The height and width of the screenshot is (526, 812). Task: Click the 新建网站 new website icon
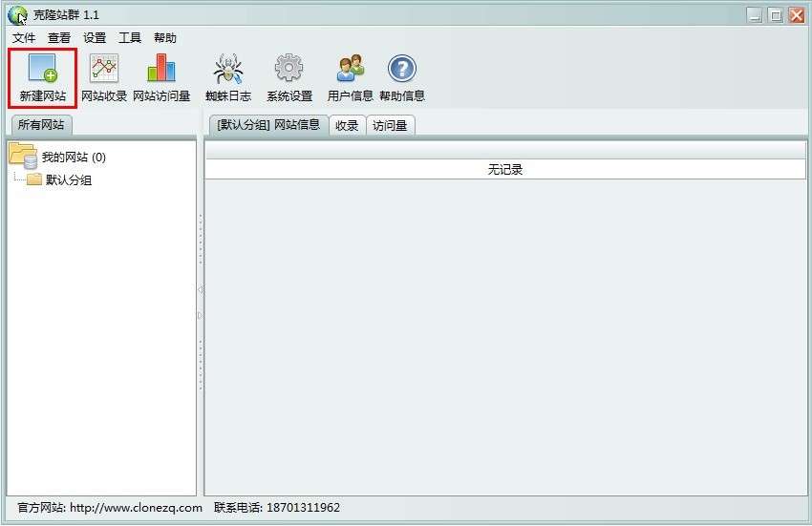pos(42,69)
